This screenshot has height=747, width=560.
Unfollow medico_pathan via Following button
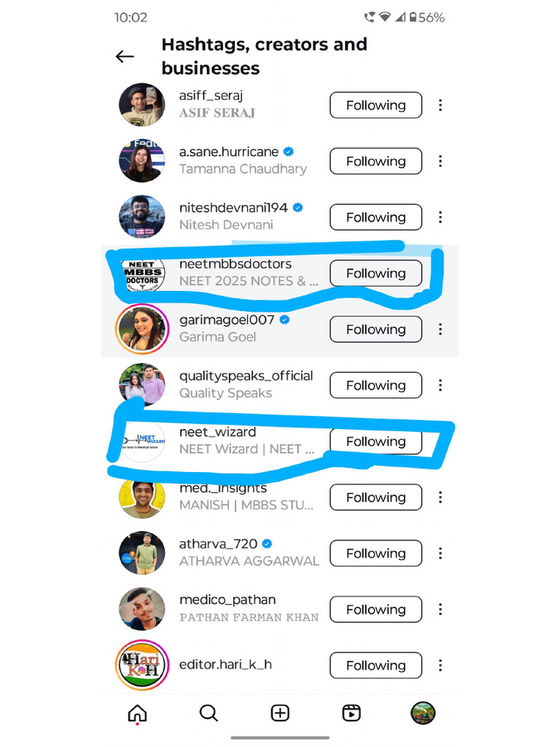click(x=376, y=609)
